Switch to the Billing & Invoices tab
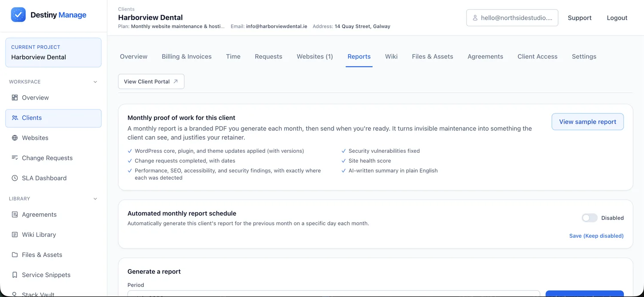This screenshot has width=644, height=297. (x=187, y=57)
